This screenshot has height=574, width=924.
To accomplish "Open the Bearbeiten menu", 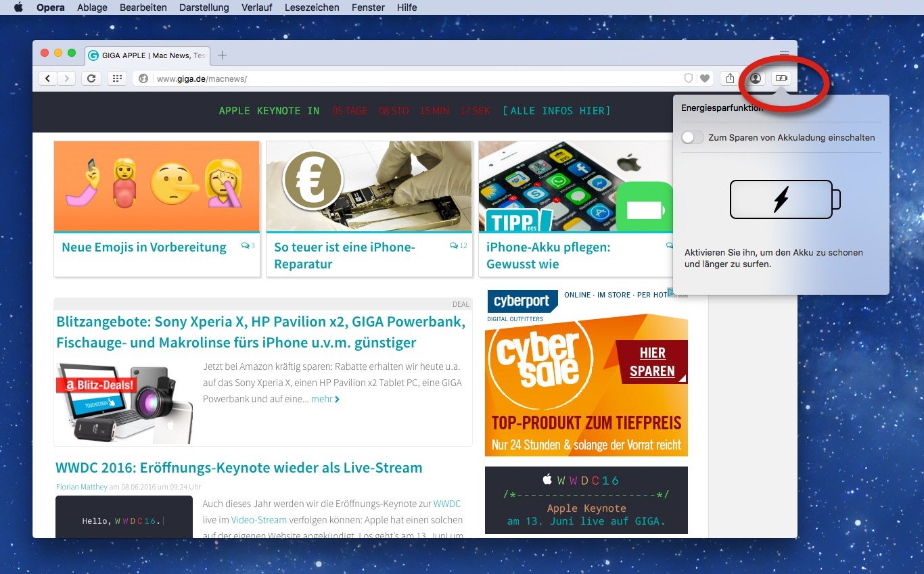I will tap(143, 7).
